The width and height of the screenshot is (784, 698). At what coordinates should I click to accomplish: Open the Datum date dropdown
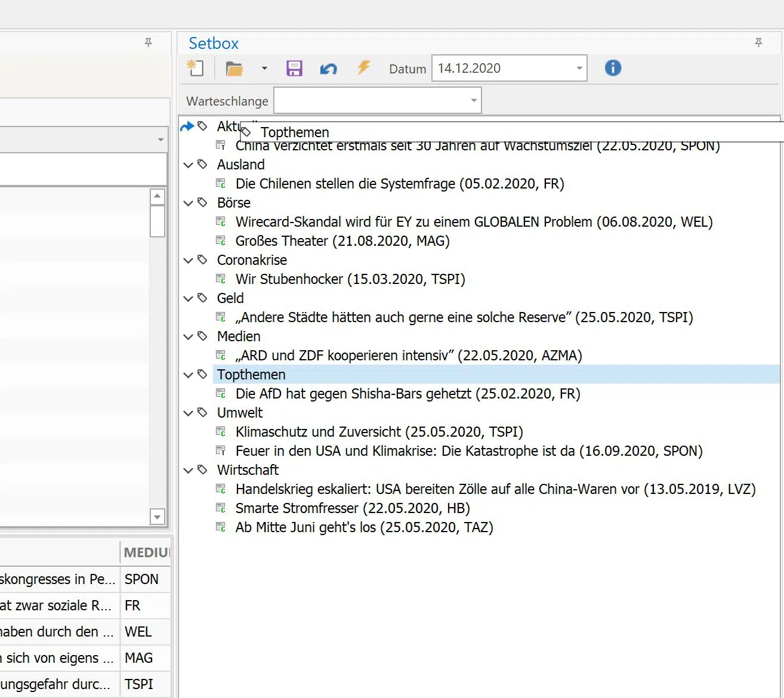[x=579, y=68]
